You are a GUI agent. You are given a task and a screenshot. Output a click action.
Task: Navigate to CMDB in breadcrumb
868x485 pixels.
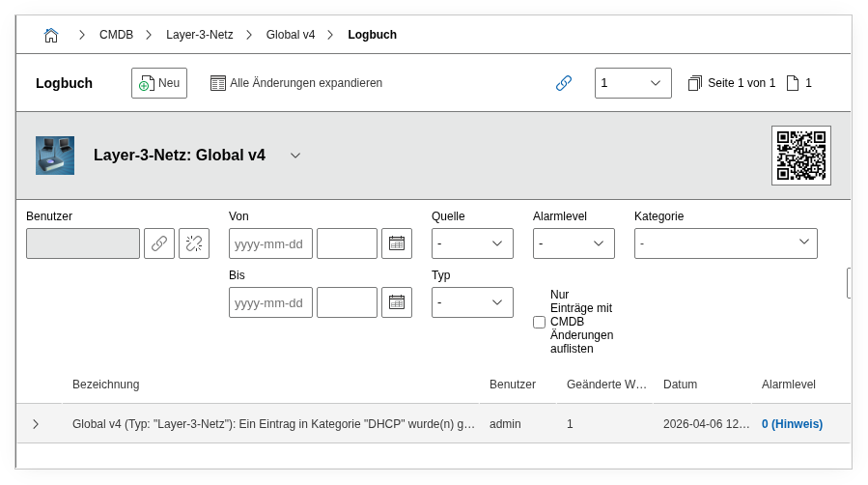click(116, 35)
